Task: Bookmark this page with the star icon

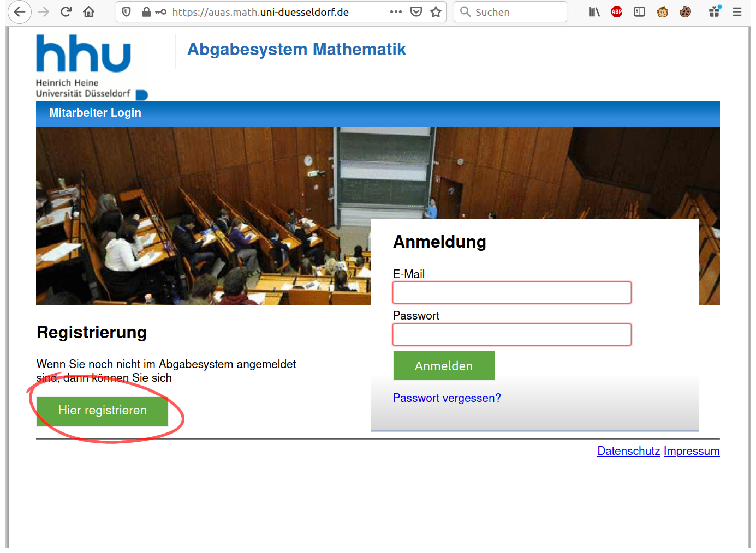Action: [436, 11]
